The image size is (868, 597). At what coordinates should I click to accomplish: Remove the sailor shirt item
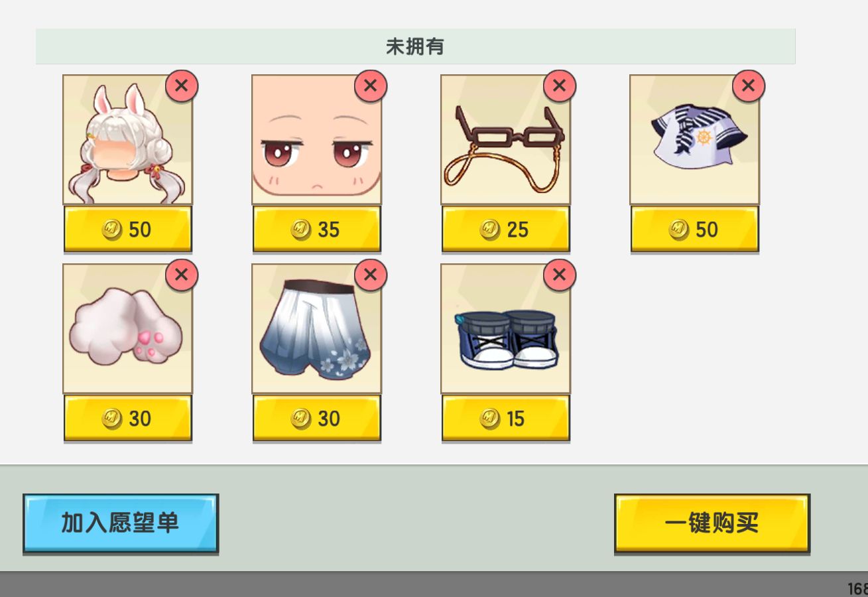point(749,86)
